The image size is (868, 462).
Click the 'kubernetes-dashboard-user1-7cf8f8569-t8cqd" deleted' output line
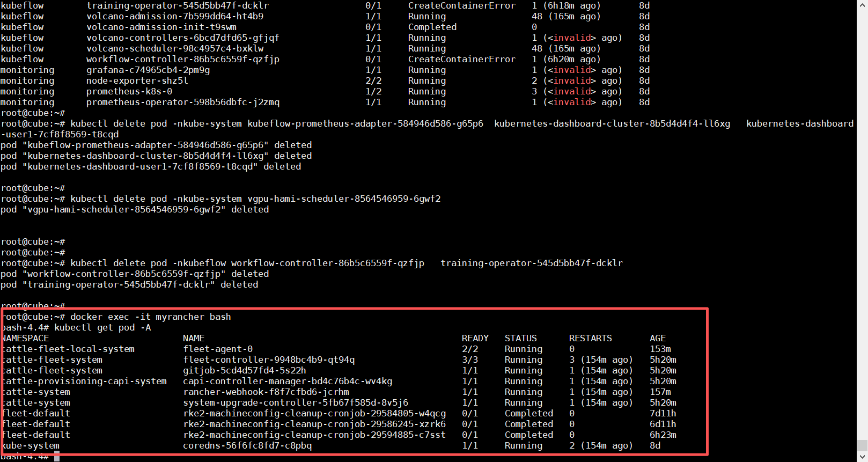pyautogui.click(x=151, y=166)
